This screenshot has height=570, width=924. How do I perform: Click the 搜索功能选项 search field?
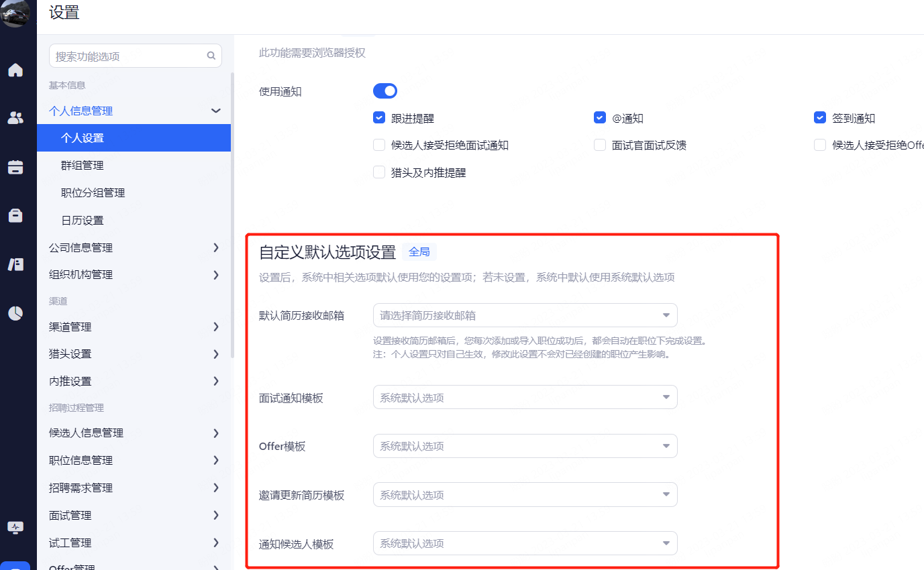point(127,56)
